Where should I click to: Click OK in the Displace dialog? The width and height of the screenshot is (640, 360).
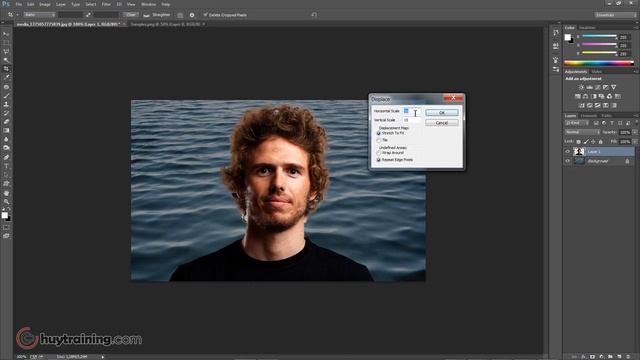coord(442,112)
